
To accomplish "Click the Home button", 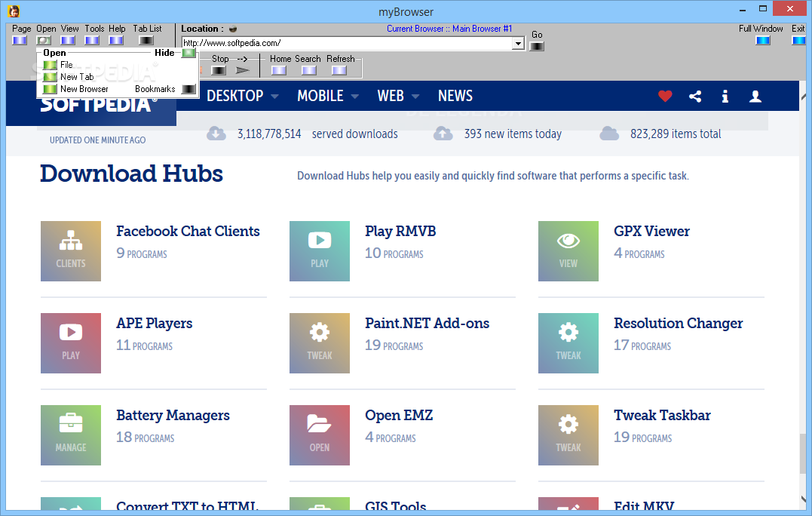I will [279, 70].
